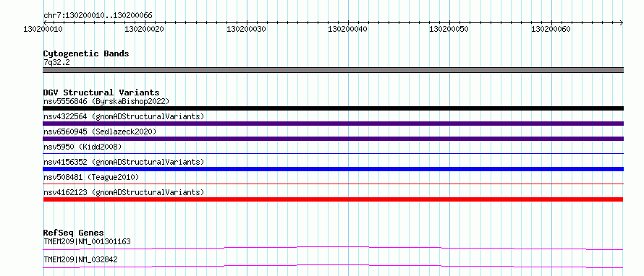This screenshot has width=644, height=276.
Task: Click the thin red nsv508481 variant line
Action: click(333, 184)
